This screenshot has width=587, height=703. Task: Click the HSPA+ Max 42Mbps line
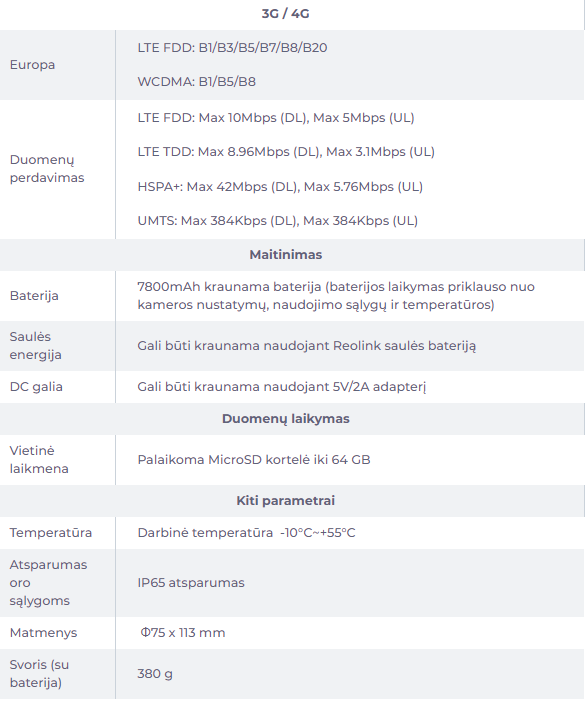coord(280,187)
